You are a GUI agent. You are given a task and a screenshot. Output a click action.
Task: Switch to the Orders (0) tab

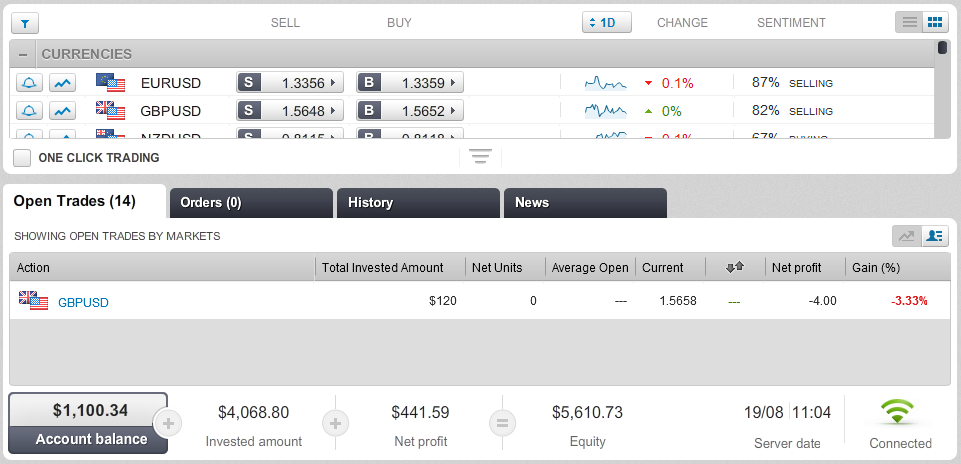pyautogui.click(x=251, y=203)
